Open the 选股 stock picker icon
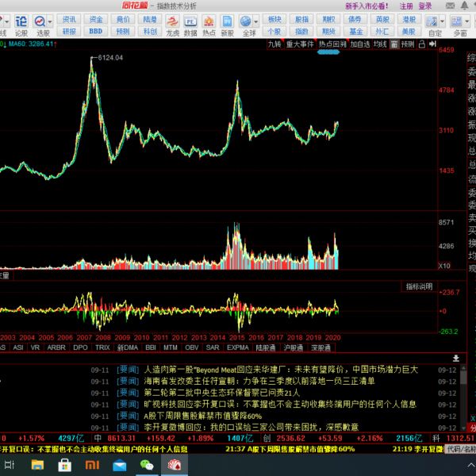This screenshot has height=476, width=476. tap(40, 25)
